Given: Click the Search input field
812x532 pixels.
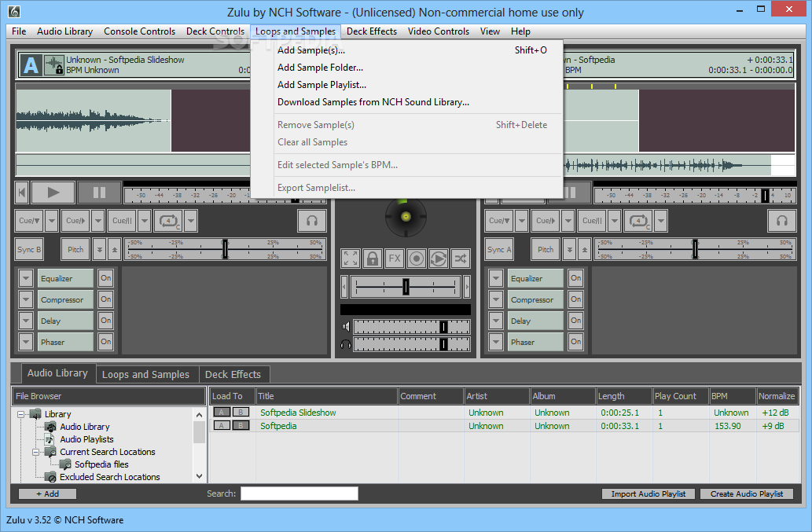Looking at the screenshot, I should click(x=299, y=493).
